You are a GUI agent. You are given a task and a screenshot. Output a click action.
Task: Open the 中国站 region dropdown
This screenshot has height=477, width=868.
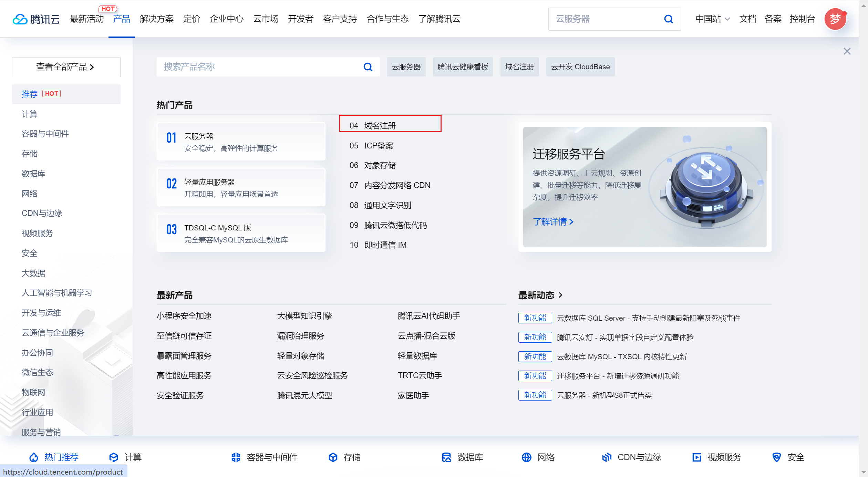pos(712,19)
